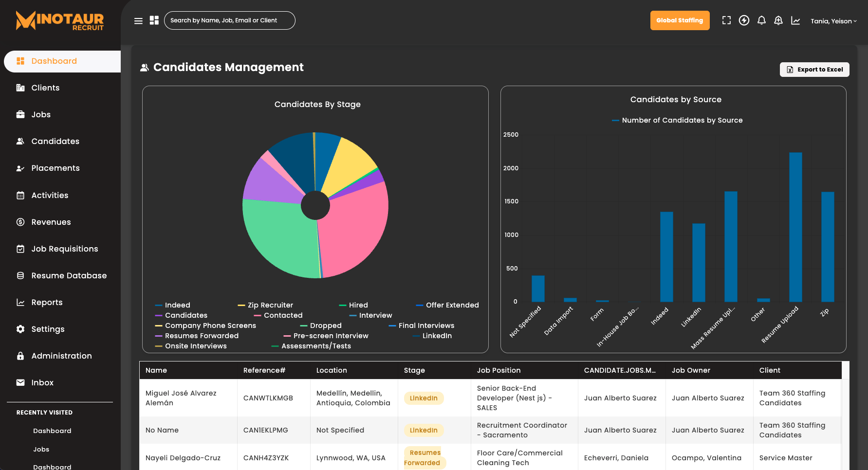Click the Zip bar in source chart
The height and width of the screenshot is (470, 868).
pos(828,247)
